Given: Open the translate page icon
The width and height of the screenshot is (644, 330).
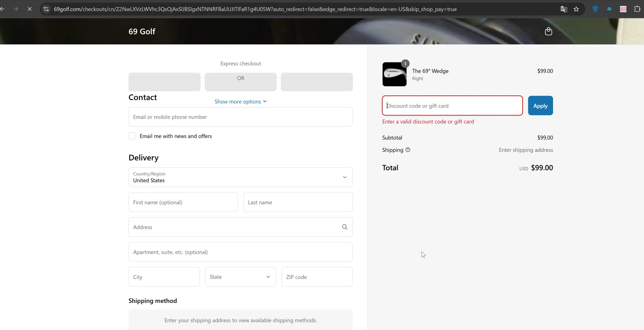Looking at the screenshot, I should click(564, 9).
